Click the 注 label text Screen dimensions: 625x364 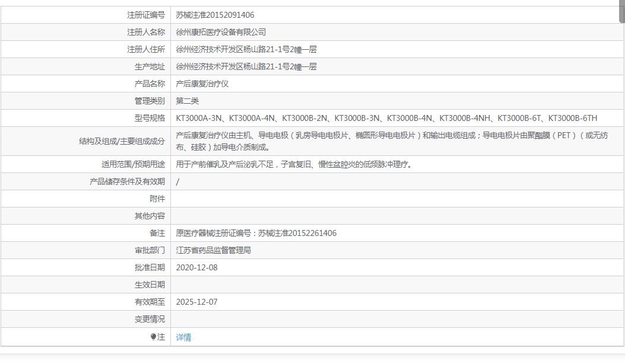161,337
